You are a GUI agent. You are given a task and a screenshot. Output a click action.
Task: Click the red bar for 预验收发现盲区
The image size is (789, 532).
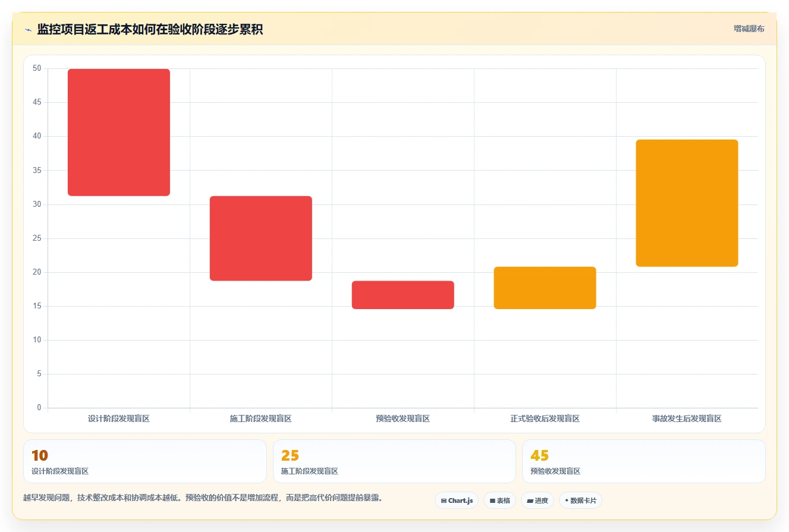pos(403,295)
